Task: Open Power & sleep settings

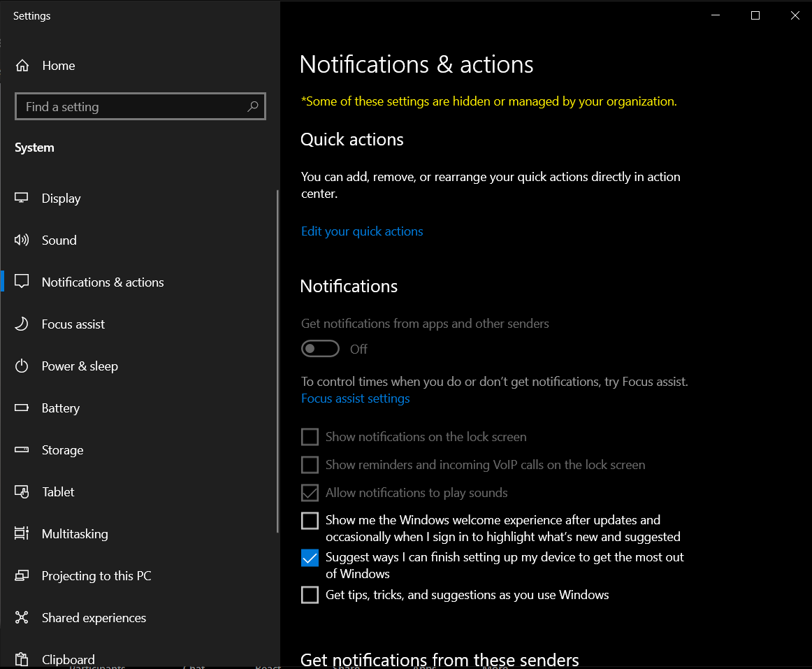Action: (80, 366)
